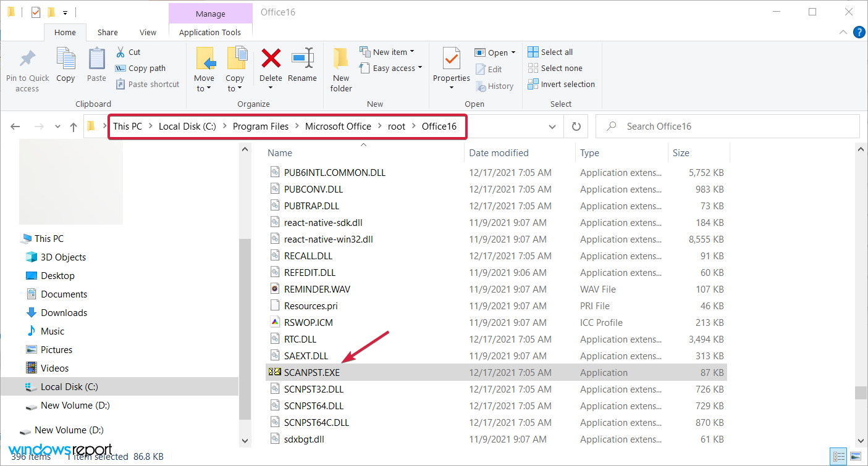Screen dimensions: 868x466
Task: Switch to the View tab
Action: (x=148, y=33)
